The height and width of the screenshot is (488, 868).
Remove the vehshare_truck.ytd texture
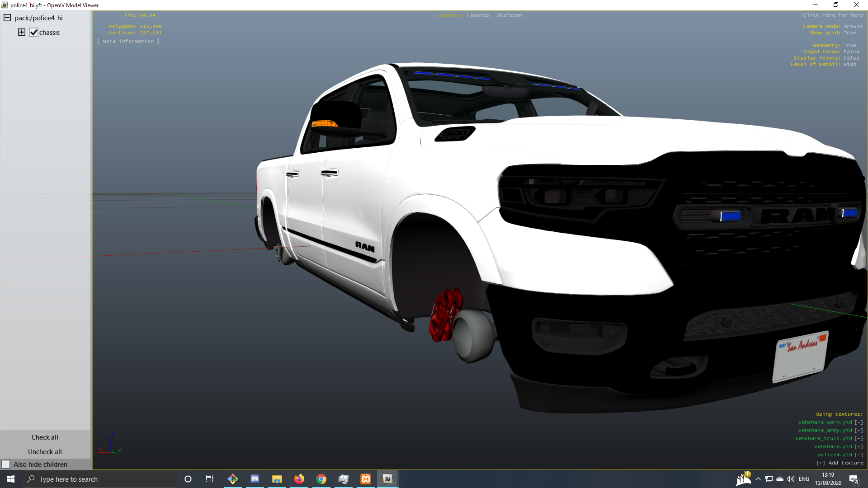859,439
